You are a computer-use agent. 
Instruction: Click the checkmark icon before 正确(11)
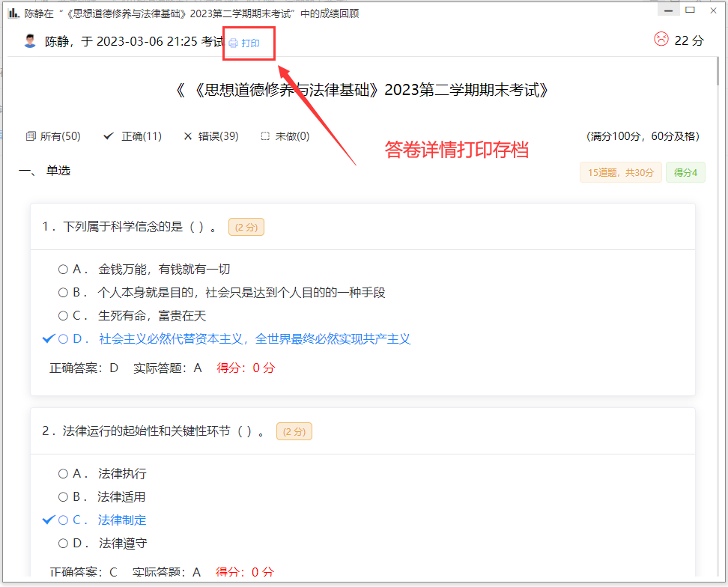click(109, 136)
